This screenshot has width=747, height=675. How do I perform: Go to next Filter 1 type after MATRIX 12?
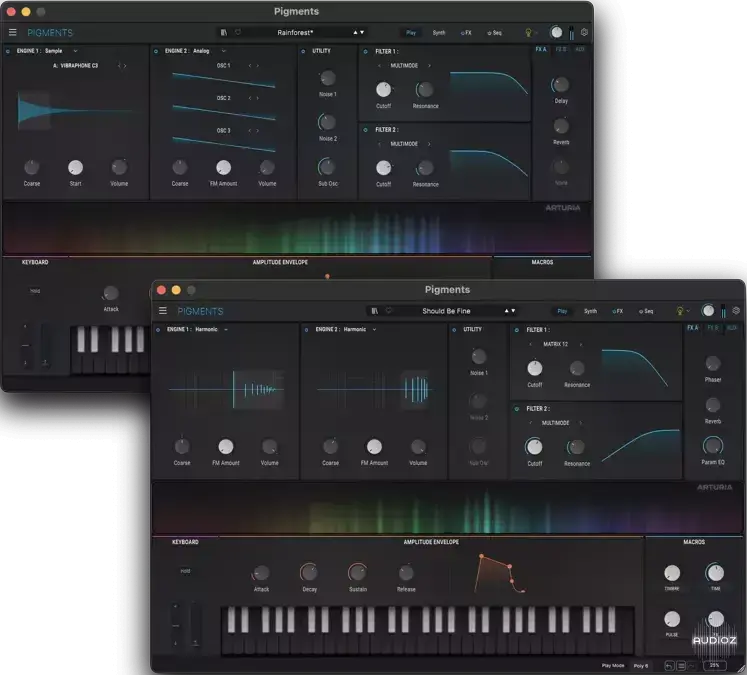click(581, 344)
